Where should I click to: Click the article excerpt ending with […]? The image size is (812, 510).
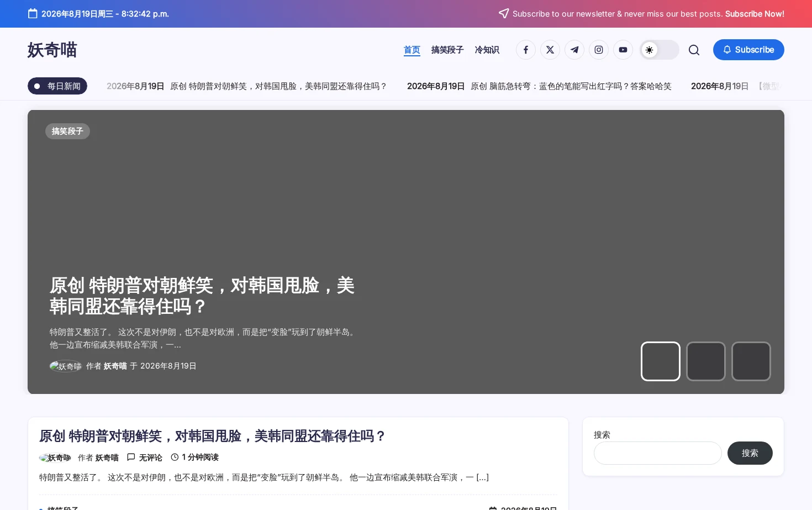tap(264, 477)
